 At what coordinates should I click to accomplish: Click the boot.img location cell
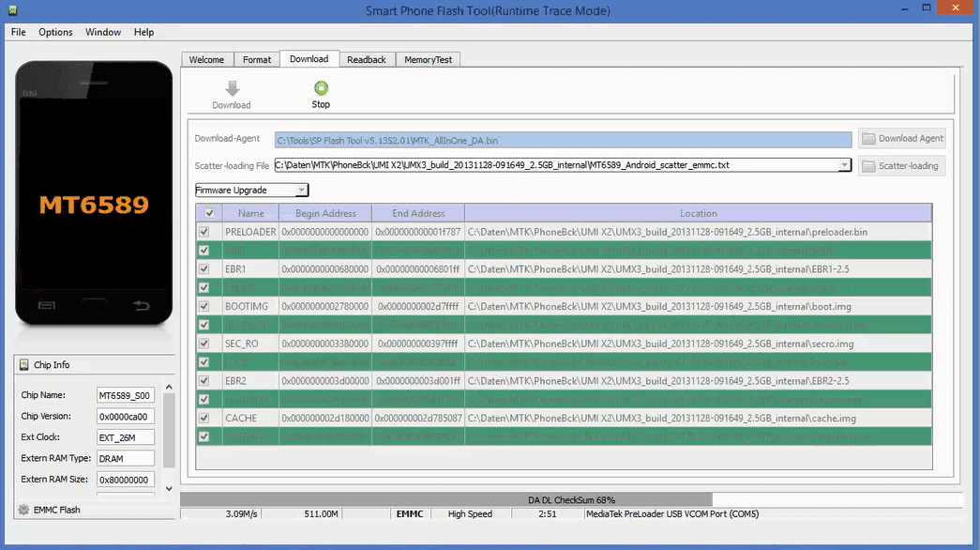[698, 306]
